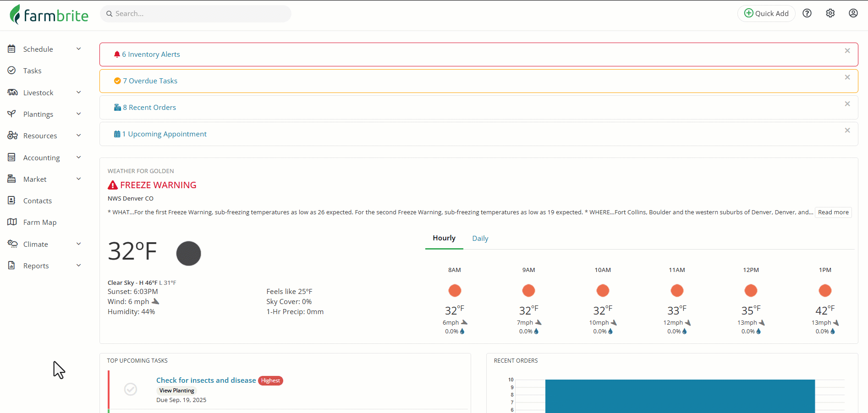
Task: Dismiss the Inventory Alerts banner
Action: [x=847, y=51]
